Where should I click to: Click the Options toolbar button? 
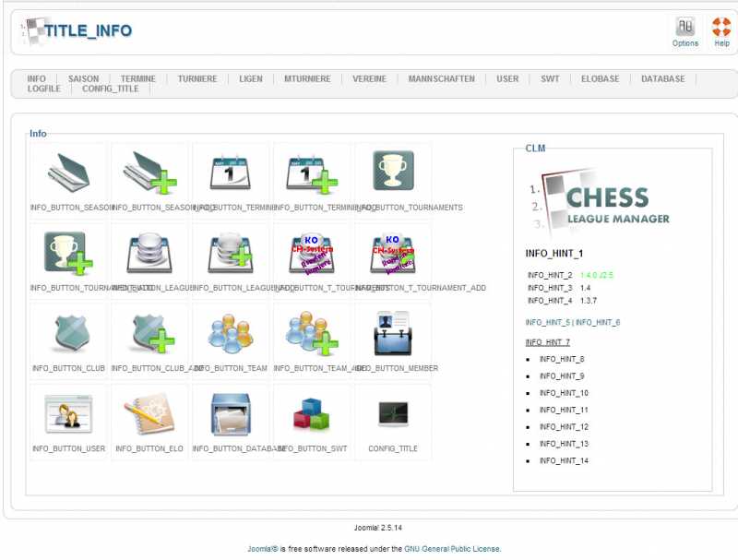pos(684,31)
